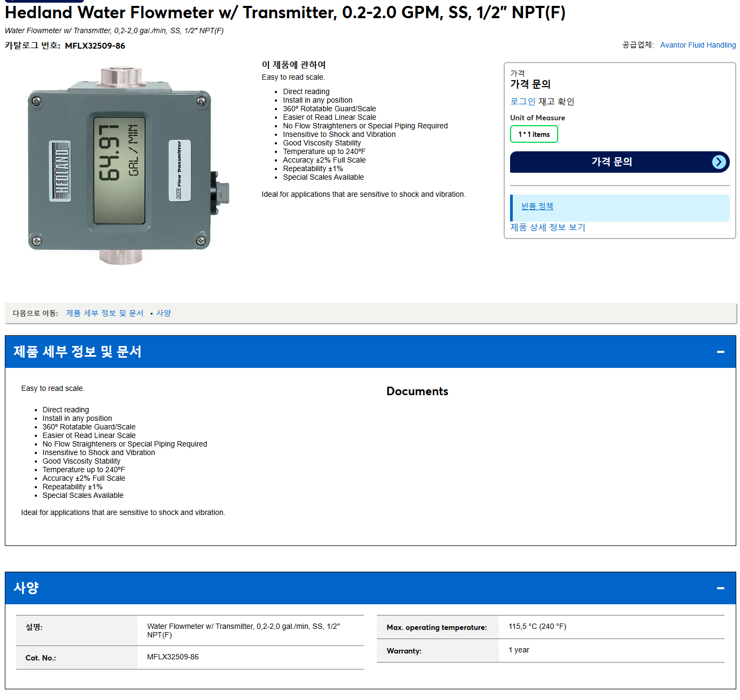Select the 1 * 1 items unit option
Image resolution: width=740 pixels, height=700 pixels.
534,134
